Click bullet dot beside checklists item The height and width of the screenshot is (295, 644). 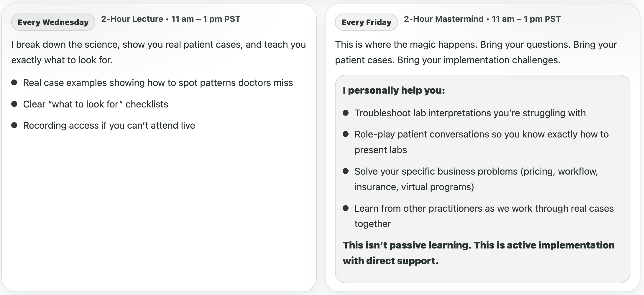coord(14,104)
